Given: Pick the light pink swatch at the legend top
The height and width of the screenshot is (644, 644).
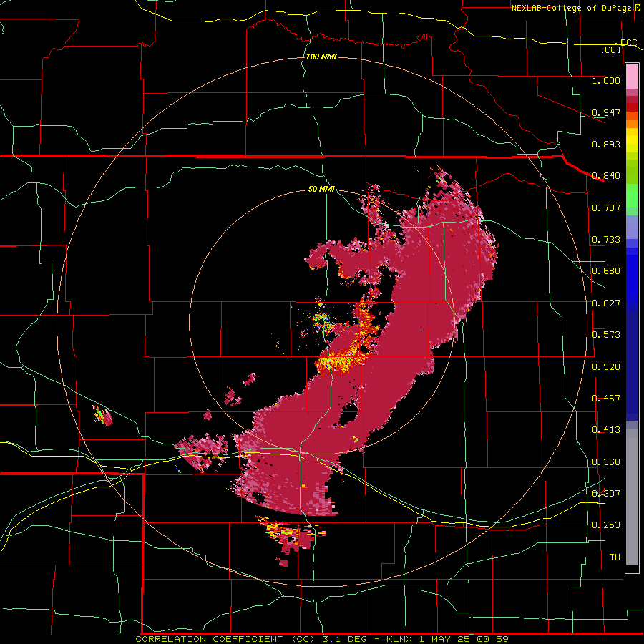Looking at the screenshot, I should 632,76.
